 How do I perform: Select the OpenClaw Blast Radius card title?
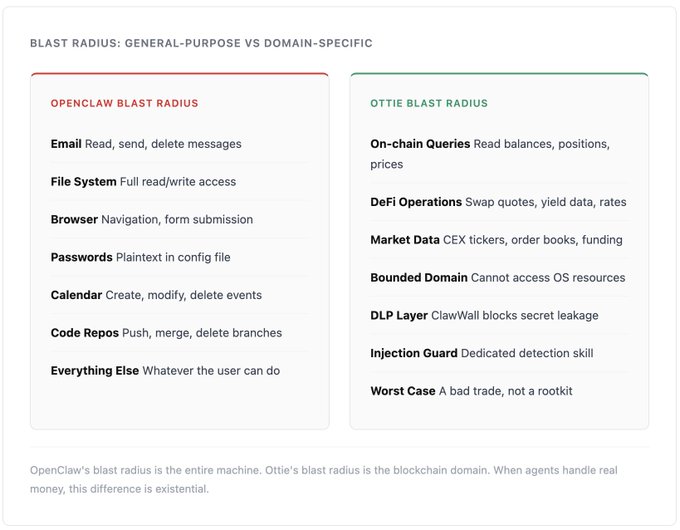click(x=124, y=103)
